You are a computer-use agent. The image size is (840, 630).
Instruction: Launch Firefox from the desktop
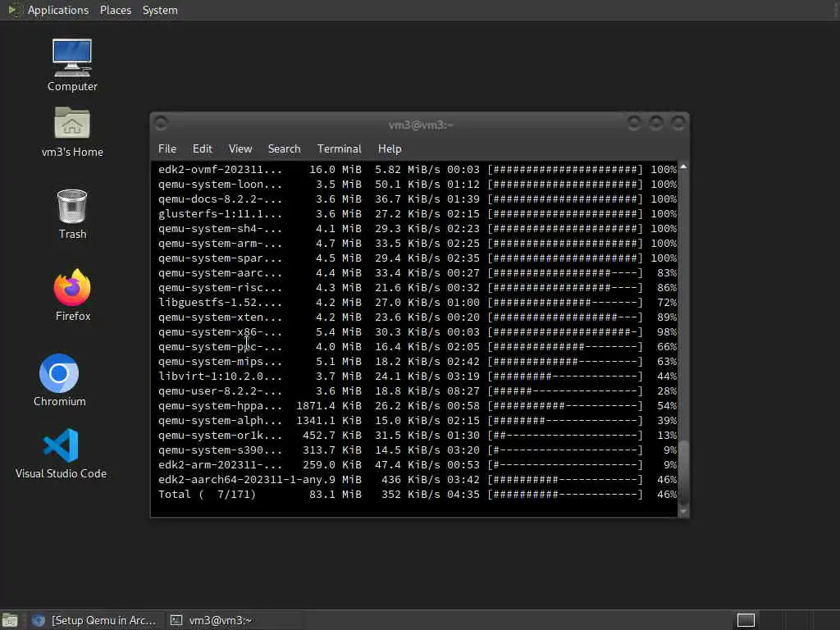(72, 294)
